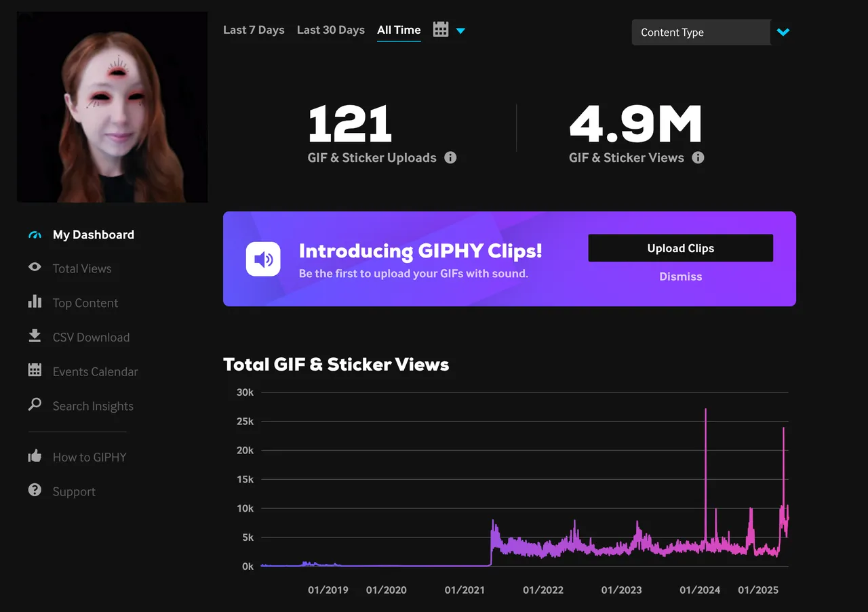Click the bar chart icon for Top Content
The width and height of the screenshot is (868, 612).
(35, 301)
